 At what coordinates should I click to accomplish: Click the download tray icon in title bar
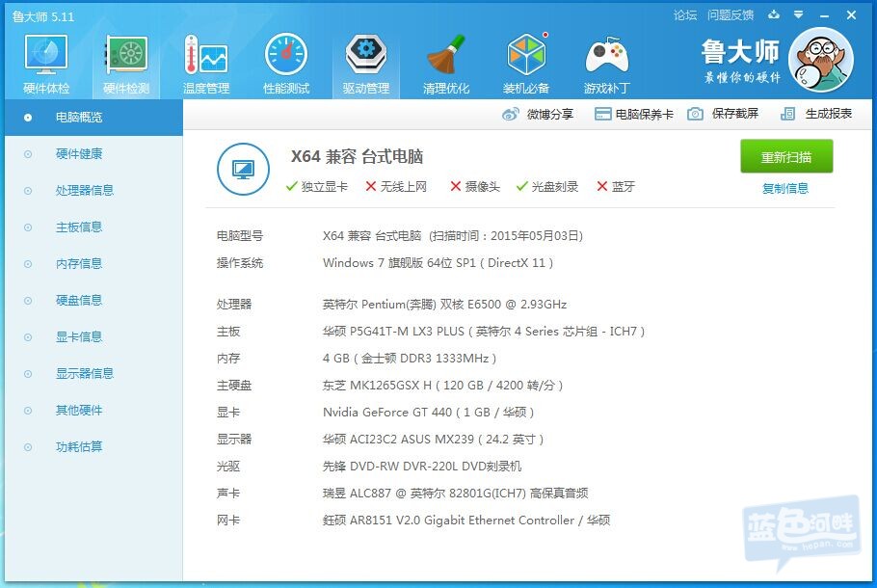tap(774, 15)
